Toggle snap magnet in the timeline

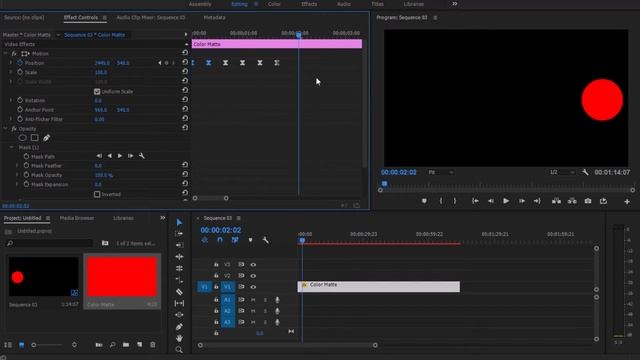[x=220, y=240]
